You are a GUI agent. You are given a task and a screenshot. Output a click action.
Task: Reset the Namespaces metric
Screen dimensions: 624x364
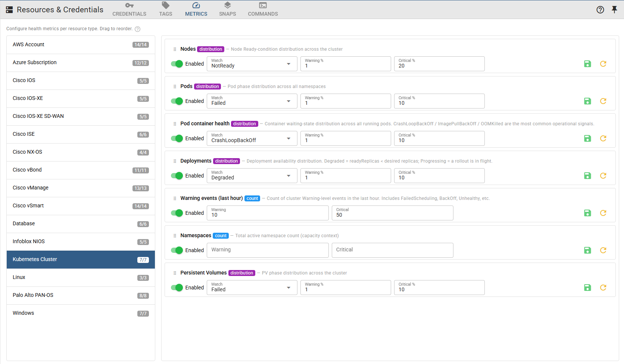click(x=603, y=250)
